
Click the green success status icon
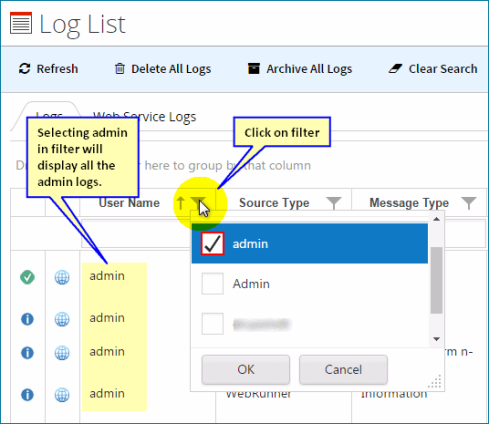click(27, 277)
